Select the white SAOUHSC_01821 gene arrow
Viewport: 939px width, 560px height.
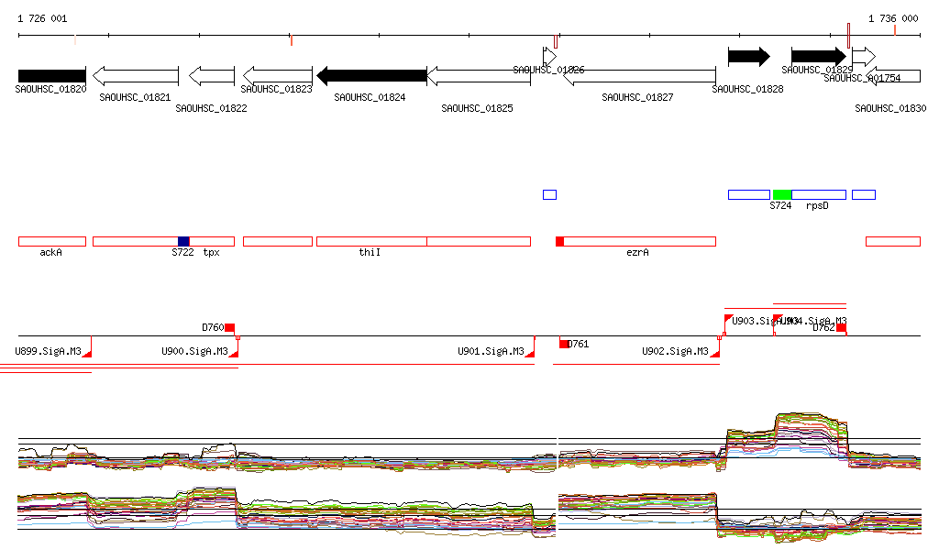(136, 76)
